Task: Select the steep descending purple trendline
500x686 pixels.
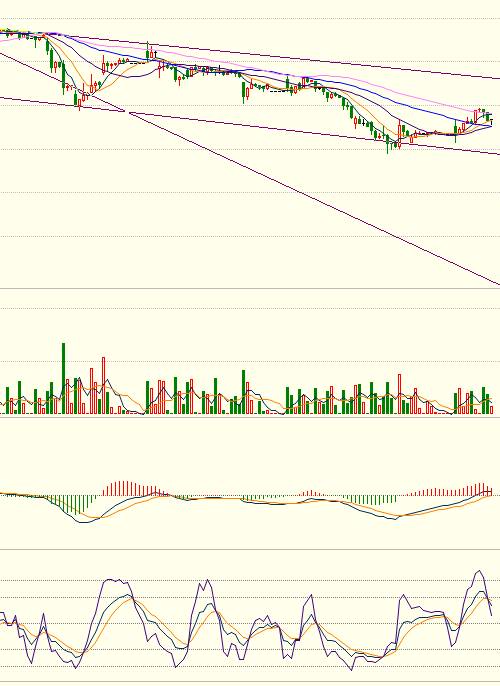Action: 250,169
